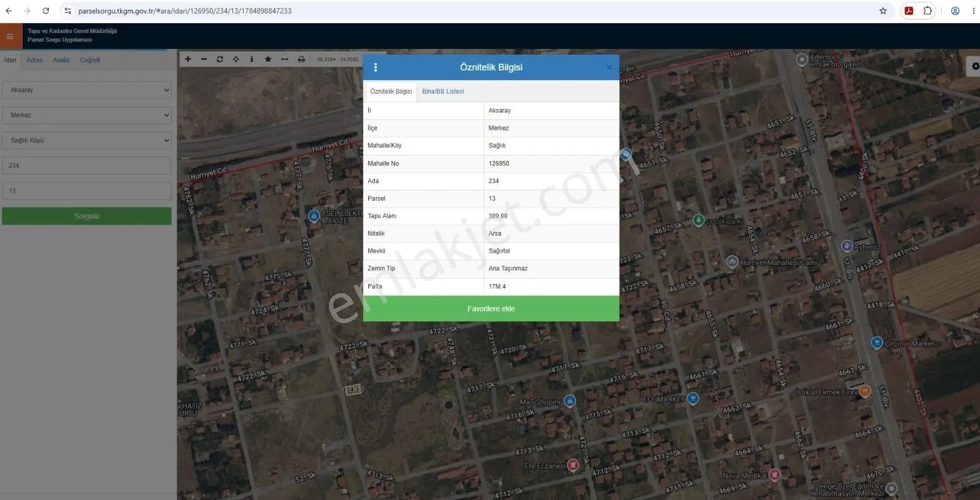Select the distance measure tool
Viewport: 980px width, 500px height.
coord(284,59)
